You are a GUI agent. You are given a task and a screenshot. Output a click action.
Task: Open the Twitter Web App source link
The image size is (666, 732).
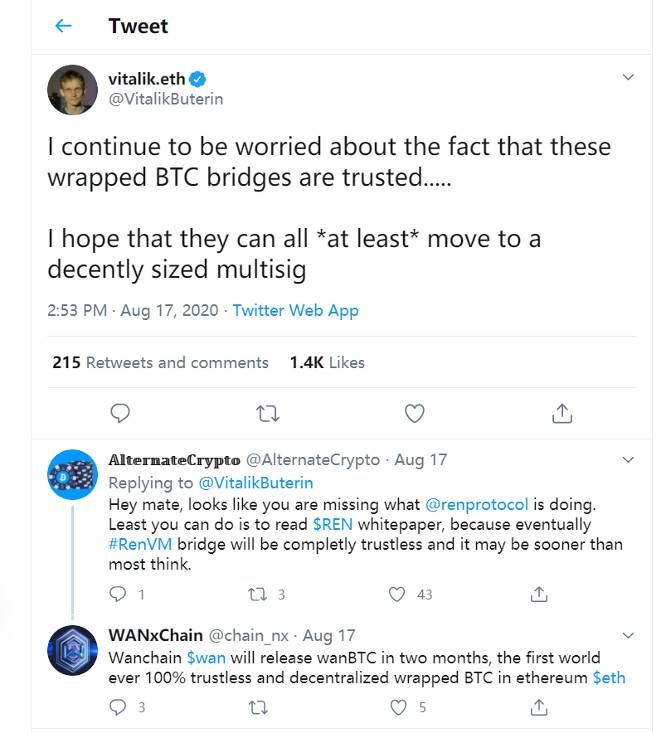[x=295, y=310]
